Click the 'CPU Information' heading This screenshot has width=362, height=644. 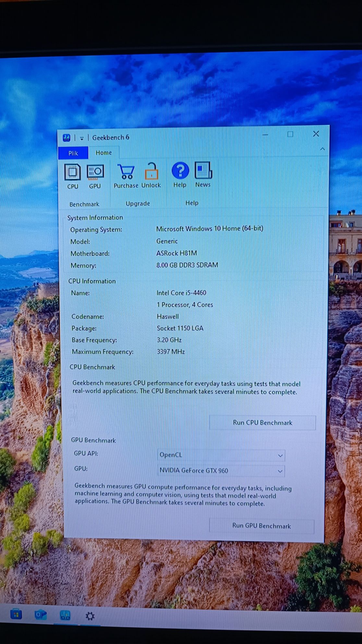pos(92,281)
